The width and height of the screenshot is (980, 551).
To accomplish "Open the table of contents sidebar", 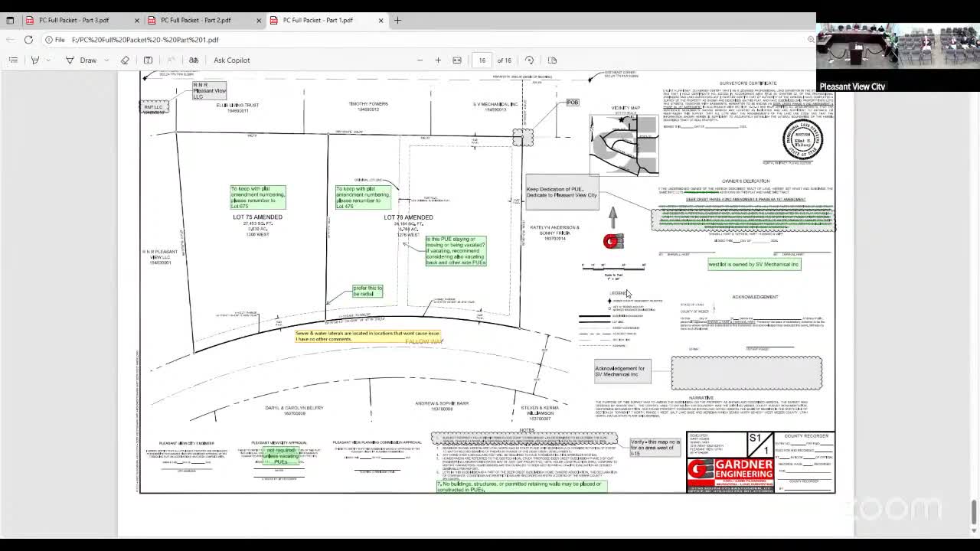I will (13, 60).
